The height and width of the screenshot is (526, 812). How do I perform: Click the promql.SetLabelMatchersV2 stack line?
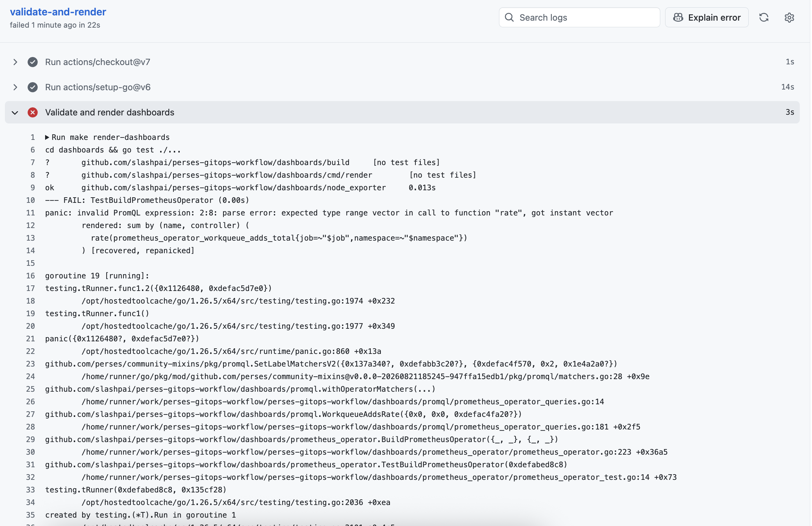331,364
